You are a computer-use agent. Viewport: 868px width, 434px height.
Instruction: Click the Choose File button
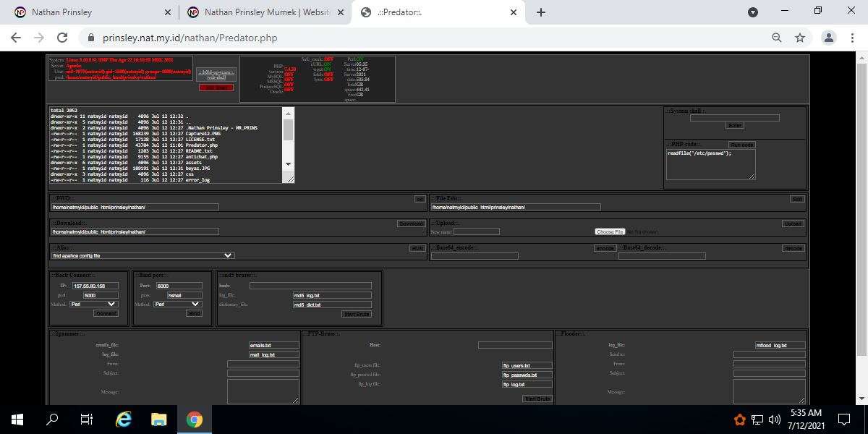pos(610,231)
